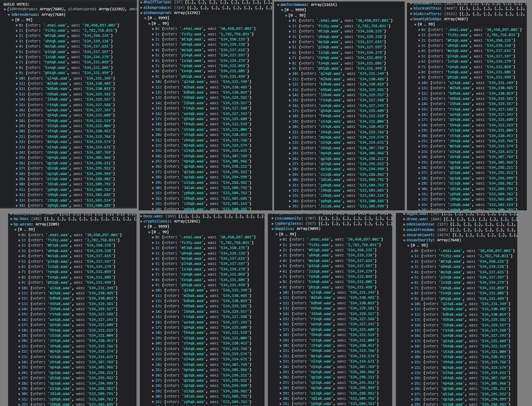Collapse the dapplica: Array(9095) node
Screen dimensions: 532x406
(272, 229)
